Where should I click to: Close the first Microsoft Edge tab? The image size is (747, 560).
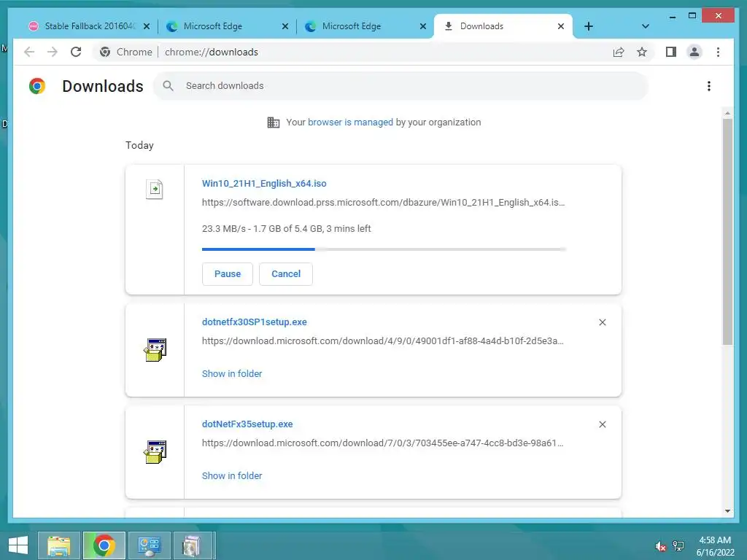285,26
